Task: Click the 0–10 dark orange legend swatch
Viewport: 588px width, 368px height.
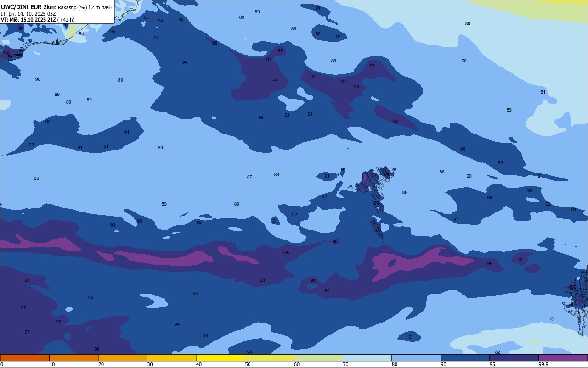Action: pos(25,357)
